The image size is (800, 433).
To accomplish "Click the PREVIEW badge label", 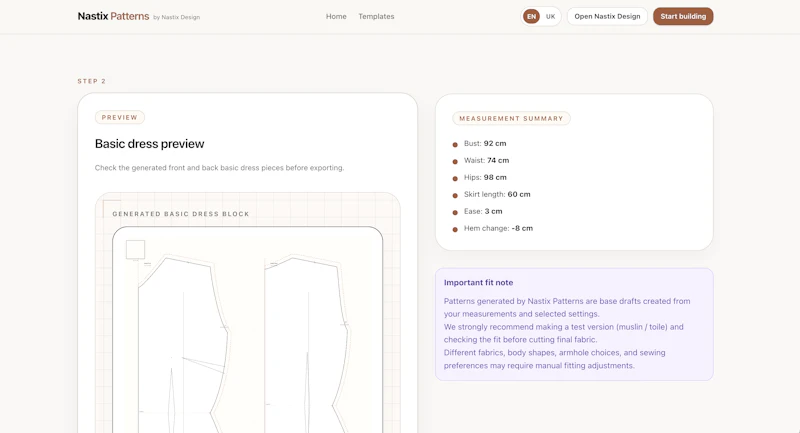I will pos(119,117).
